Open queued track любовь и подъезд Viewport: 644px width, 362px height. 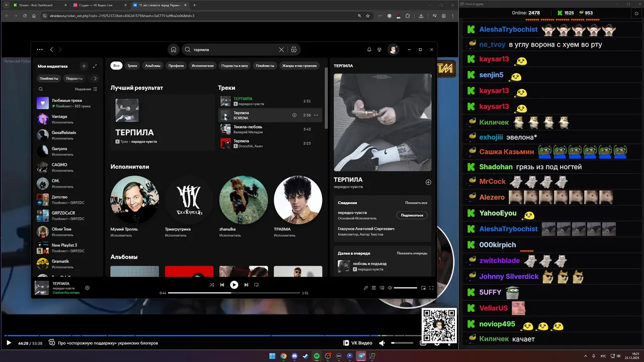point(382,266)
